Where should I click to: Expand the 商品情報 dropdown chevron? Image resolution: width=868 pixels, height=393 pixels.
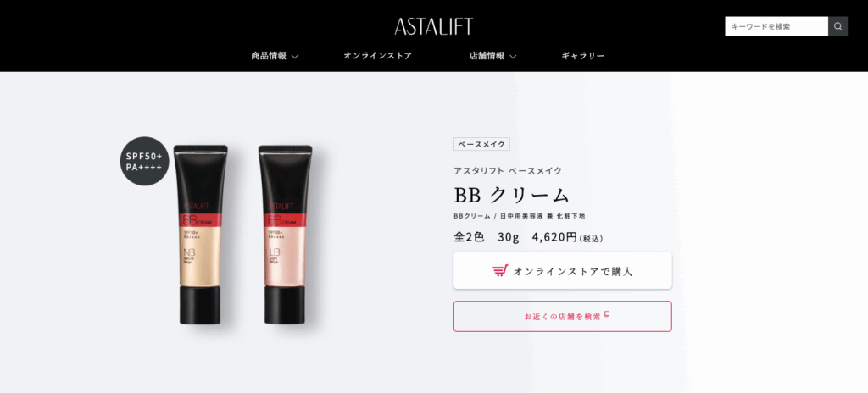(x=295, y=57)
